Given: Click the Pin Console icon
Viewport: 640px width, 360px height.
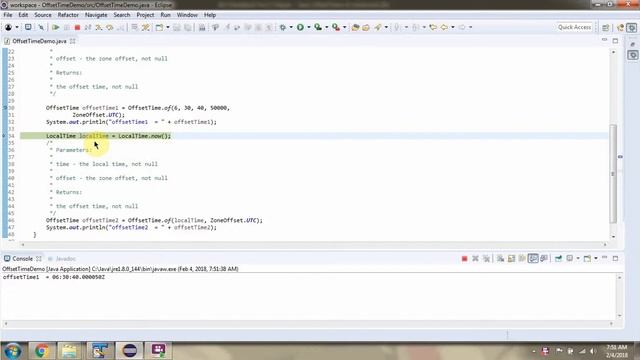Looking at the screenshot, I should pos(558,258).
